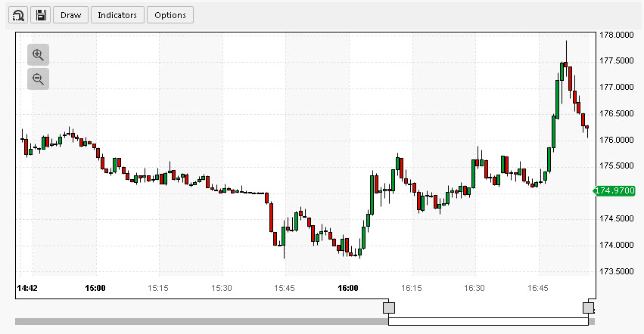
Task: Click the 173.5000 price axis label
Action: pyautogui.click(x=616, y=271)
